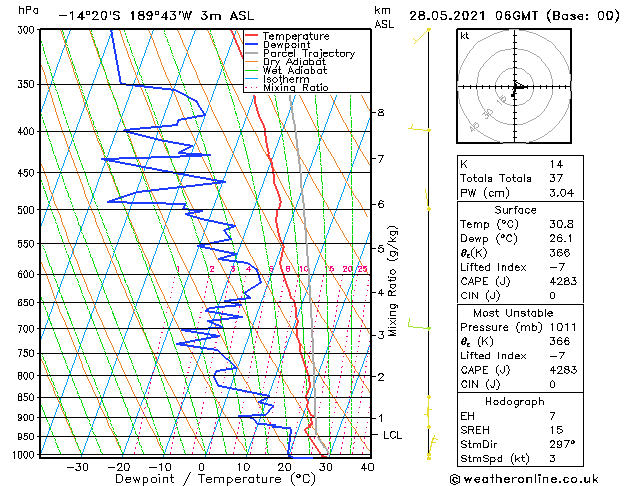Image resolution: width=629 pixels, height=486 pixels.
Task: Select the Dry Adiabat legend label
Action: (294, 62)
